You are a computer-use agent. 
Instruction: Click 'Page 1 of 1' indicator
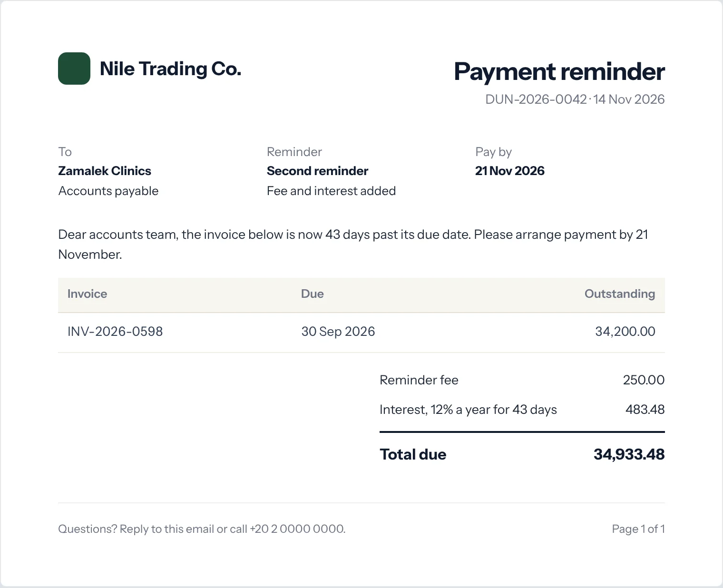(x=638, y=529)
